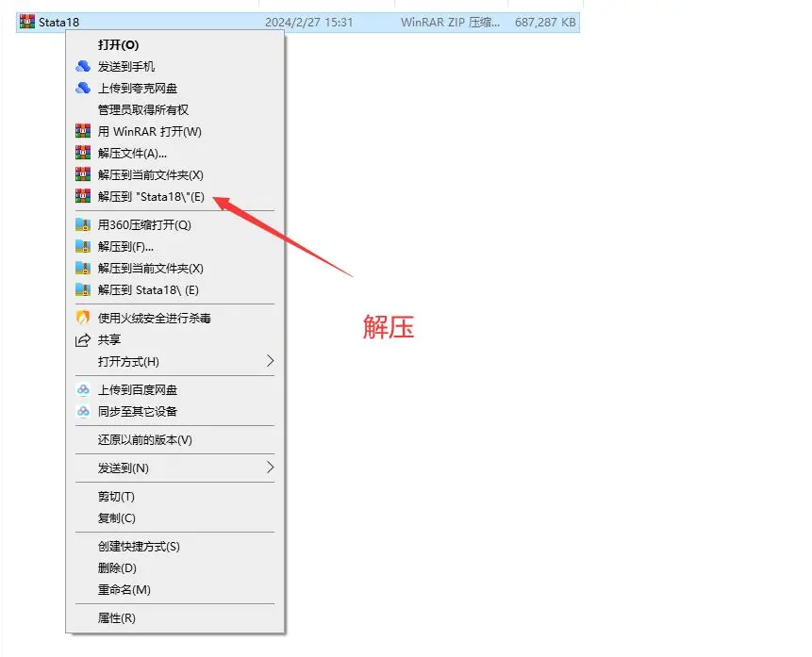Select the WinRAR icon next to 用 WinRAR 打开(W)
Image resolution: width=812 pixels, height=657 pixels.
pos(83,130)
